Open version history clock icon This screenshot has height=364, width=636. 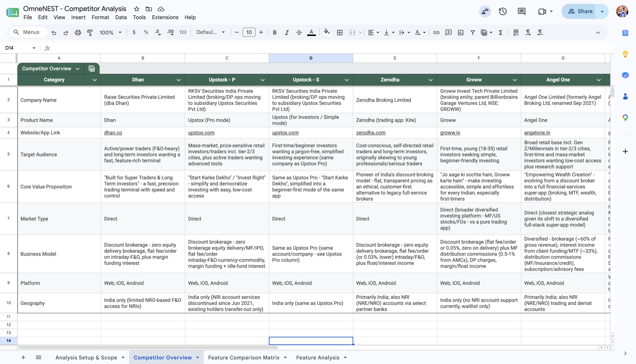coord(503,11)
